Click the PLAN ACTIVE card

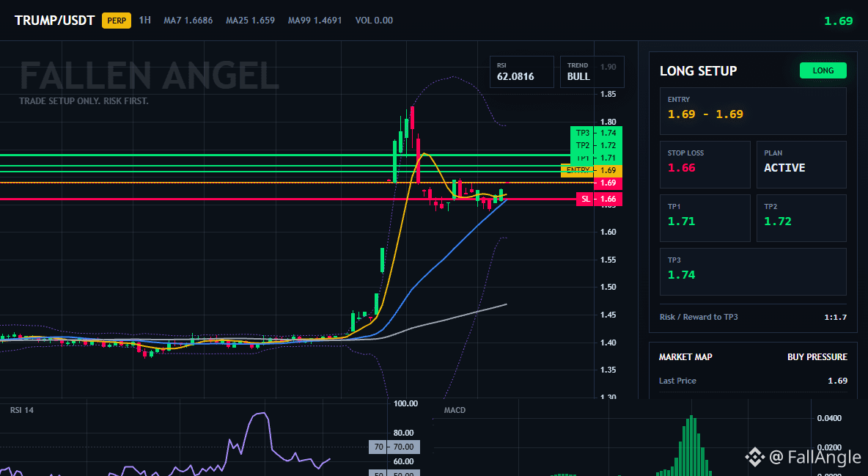(x=801, y=164)
